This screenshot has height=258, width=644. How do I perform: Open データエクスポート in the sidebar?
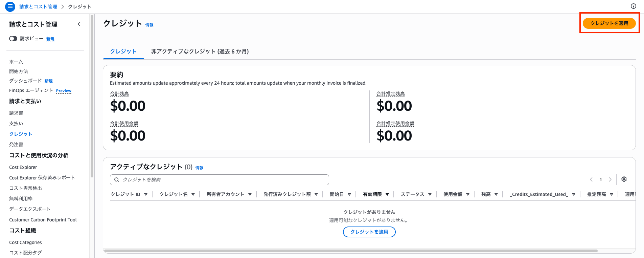(30, 209)
